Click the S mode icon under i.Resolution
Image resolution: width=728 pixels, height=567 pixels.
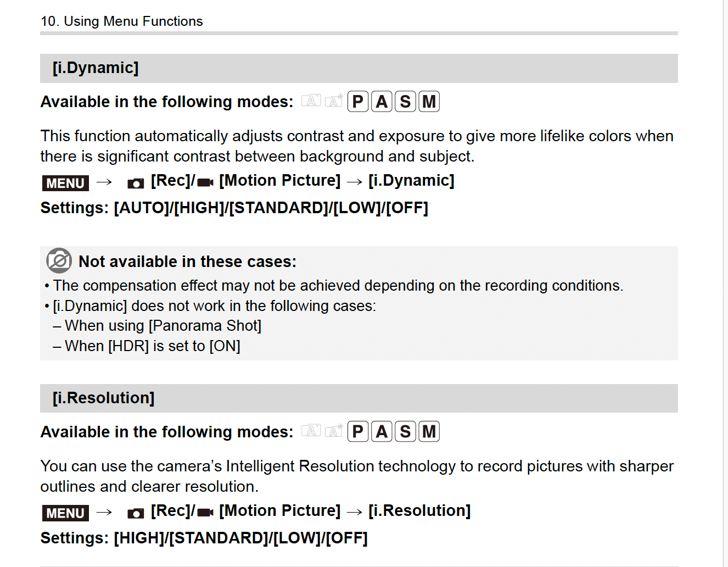(x=405, y=432)
